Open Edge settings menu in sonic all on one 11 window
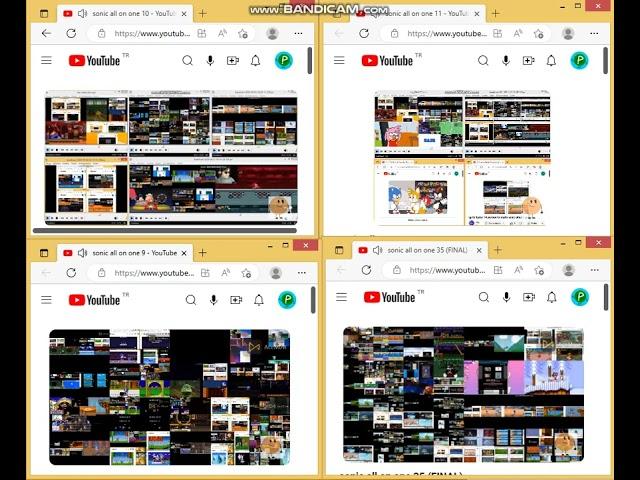Viewport: 640px width, 480px height. tap(594, 33)
